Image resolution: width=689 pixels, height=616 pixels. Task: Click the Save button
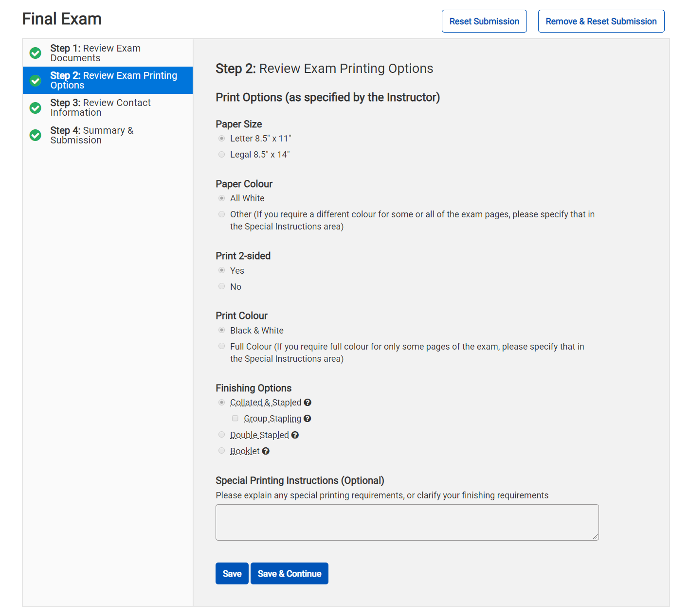(x=232, y=574)
